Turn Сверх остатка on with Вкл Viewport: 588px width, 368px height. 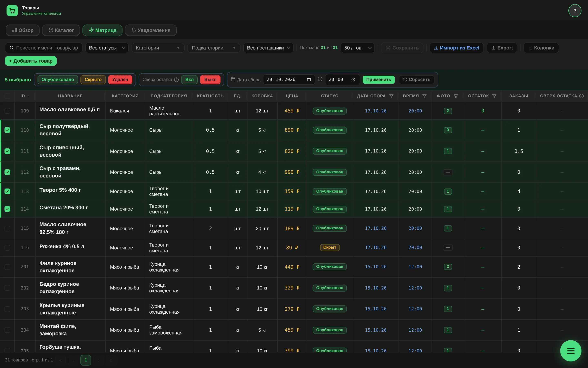click(189, 80)
